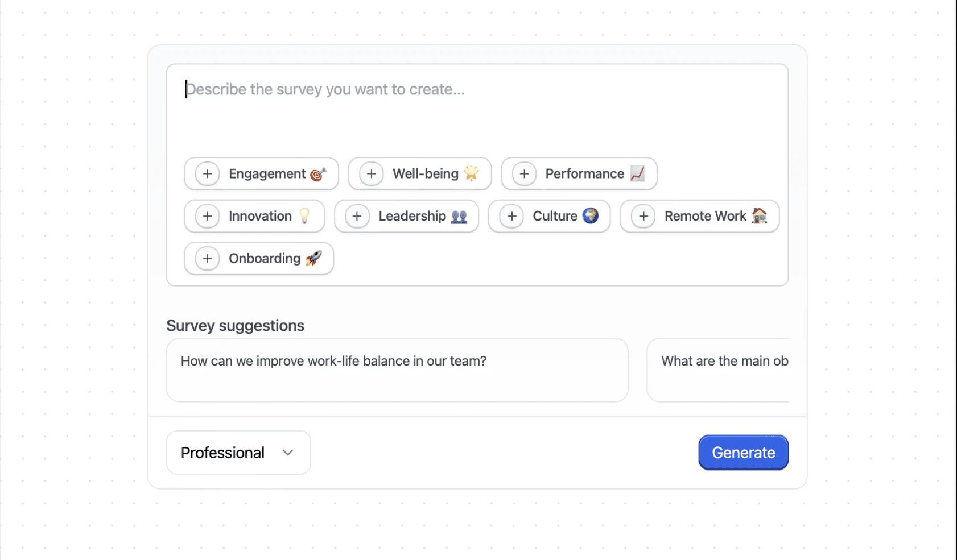Screen dimensions: 957x560
Task: Click the plus icon beside Well-being
Action: click(372, 174)
